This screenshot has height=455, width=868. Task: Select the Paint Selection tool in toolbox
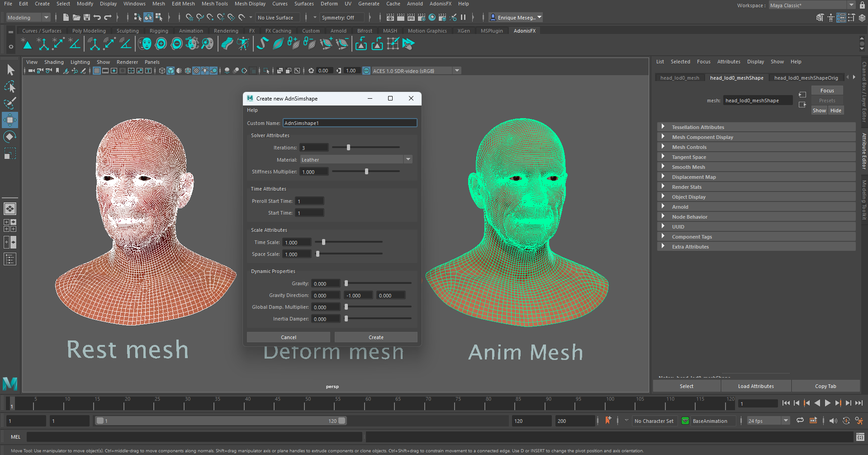10,103
